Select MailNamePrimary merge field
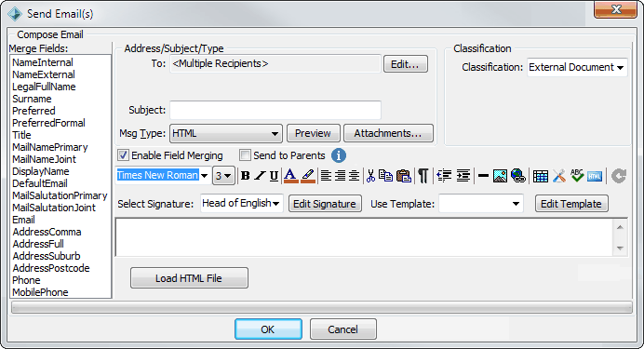The height and width of the screenshot is (349, 644). coord(50,147)
